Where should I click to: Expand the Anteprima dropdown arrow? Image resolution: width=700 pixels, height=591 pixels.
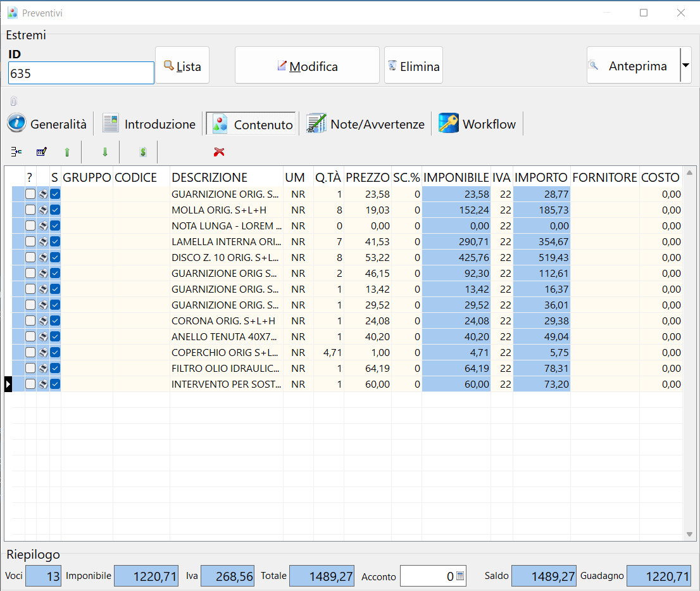(x=685, y=65)
